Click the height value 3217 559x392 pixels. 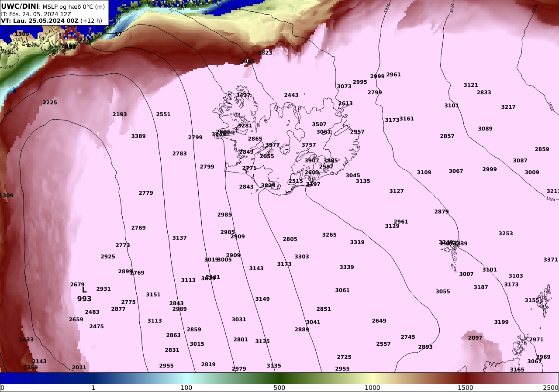tap(508, 107)
